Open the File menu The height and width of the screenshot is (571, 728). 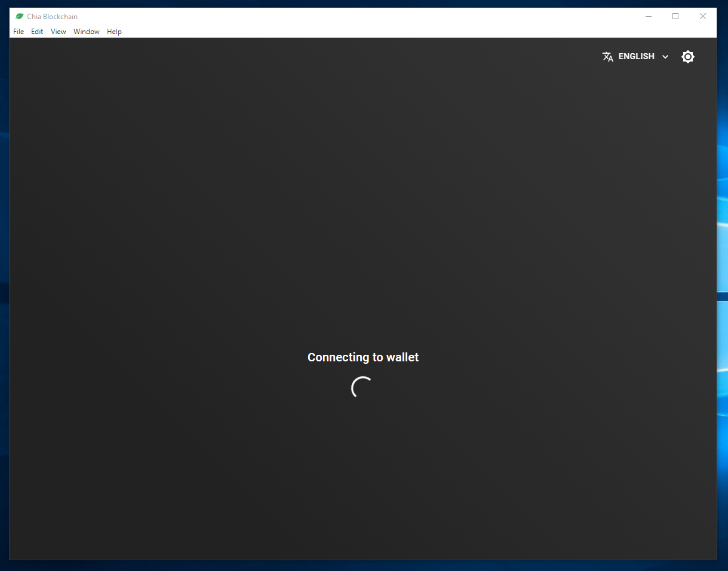(x=19, y=32)
